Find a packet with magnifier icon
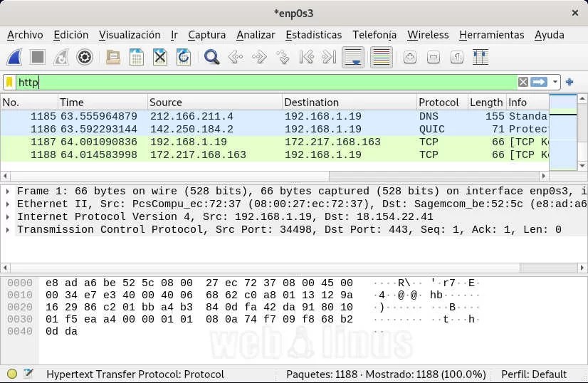Image resolution: width=588 pixels, height=383 pixels. (x=211, y=58)
